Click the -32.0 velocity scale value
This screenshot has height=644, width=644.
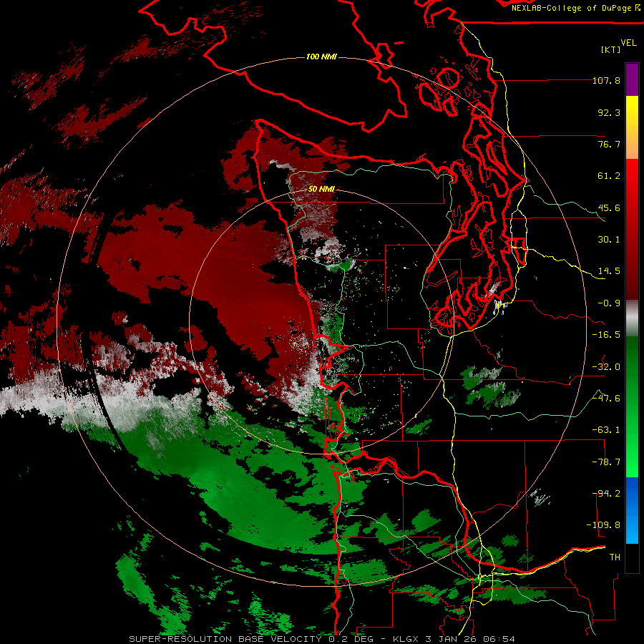[x=606, y=367]
